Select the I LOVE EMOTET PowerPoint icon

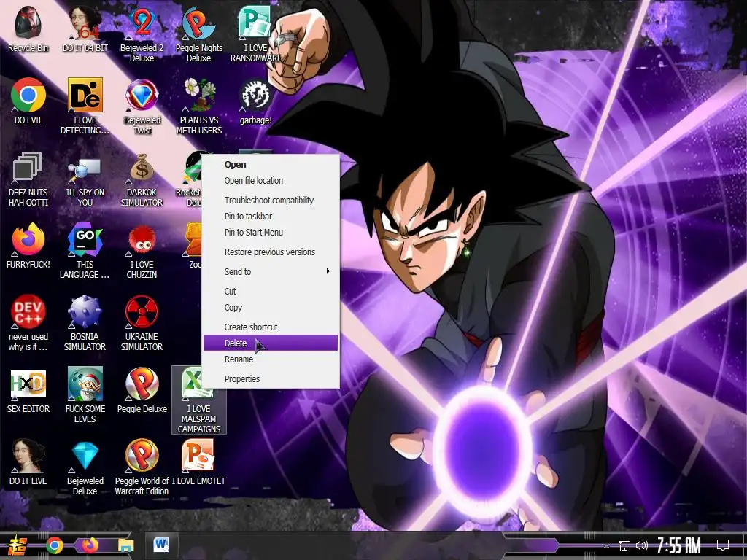[x=198, y=462]
